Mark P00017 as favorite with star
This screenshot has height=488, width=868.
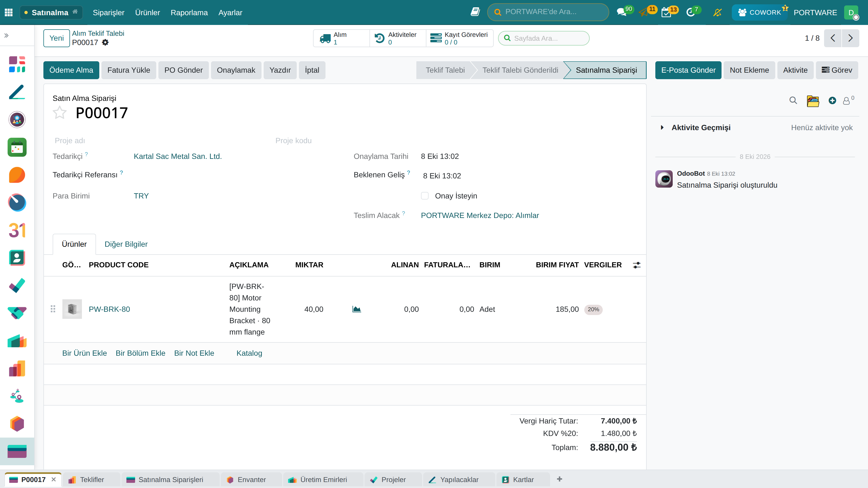pos(60,113)
